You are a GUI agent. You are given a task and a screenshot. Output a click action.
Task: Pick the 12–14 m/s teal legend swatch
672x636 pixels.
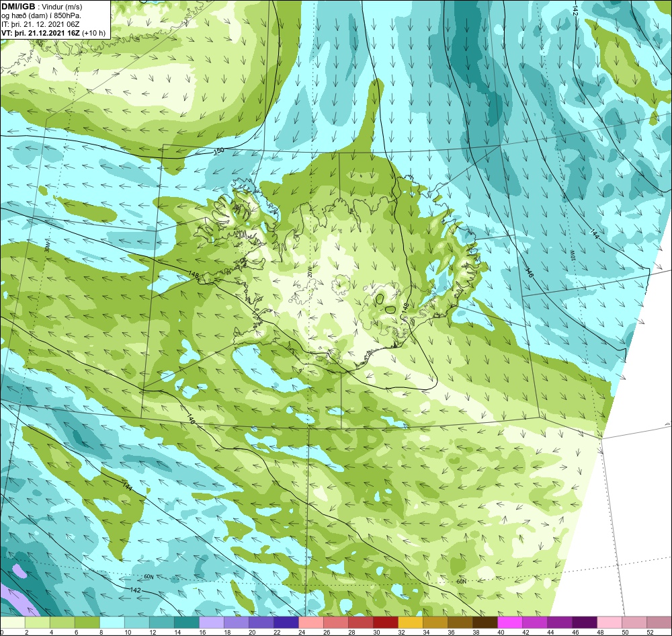click(162, 623)
